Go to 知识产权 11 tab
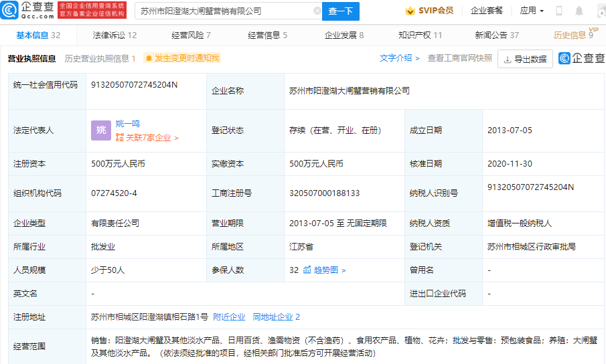The image size is (606, 364). [420, 35]
